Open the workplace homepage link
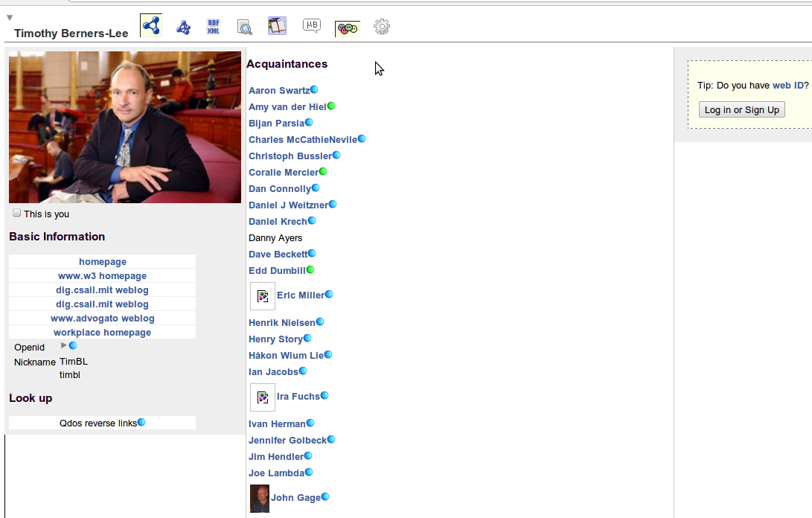Screen dimensions: 812x518 coord(102,333)
